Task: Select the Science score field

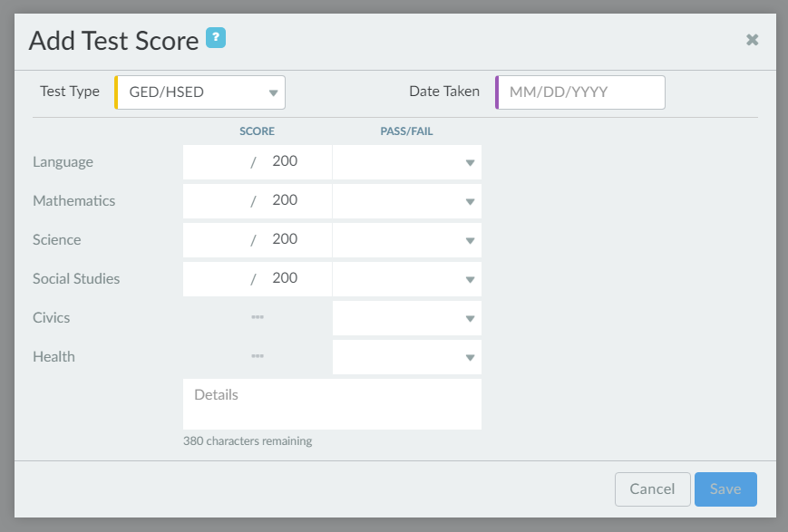Action: tap(216, 240)
